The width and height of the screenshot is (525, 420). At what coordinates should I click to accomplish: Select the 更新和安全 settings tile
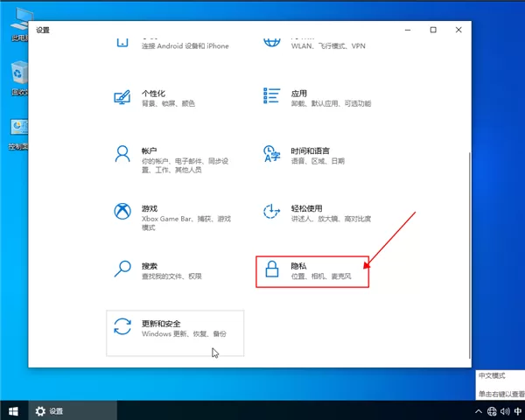[175, 332]
